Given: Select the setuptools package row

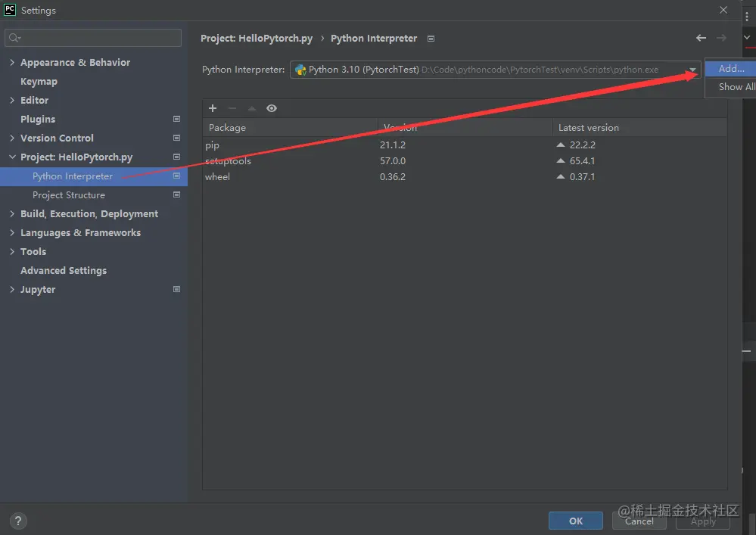Looking at the screenshot, I should (x=465, y=160).
